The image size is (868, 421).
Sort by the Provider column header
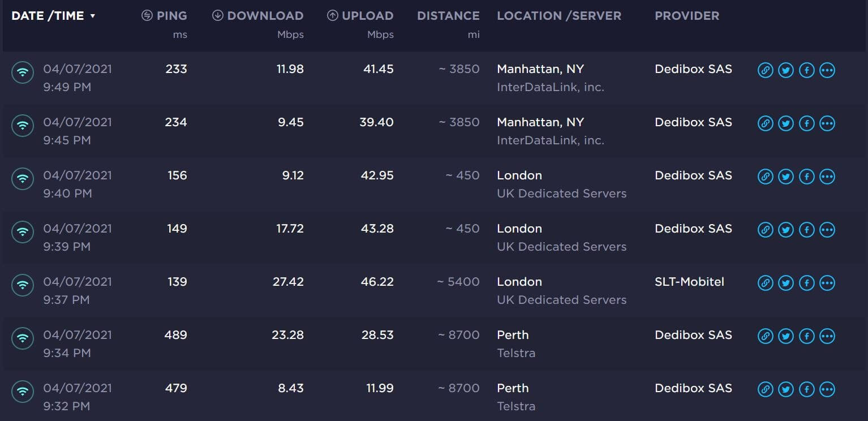point(687,16)
